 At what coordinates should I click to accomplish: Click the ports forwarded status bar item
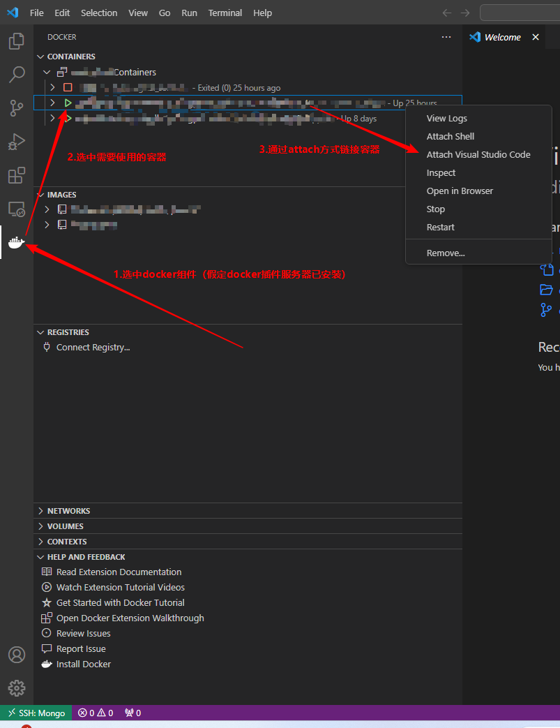(133, 713)
